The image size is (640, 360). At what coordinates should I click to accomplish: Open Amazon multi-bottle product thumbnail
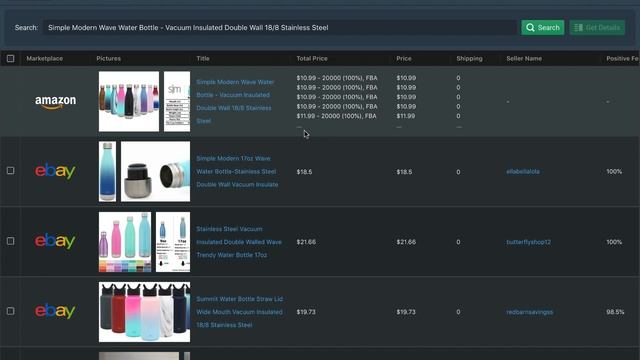(129, 101)
